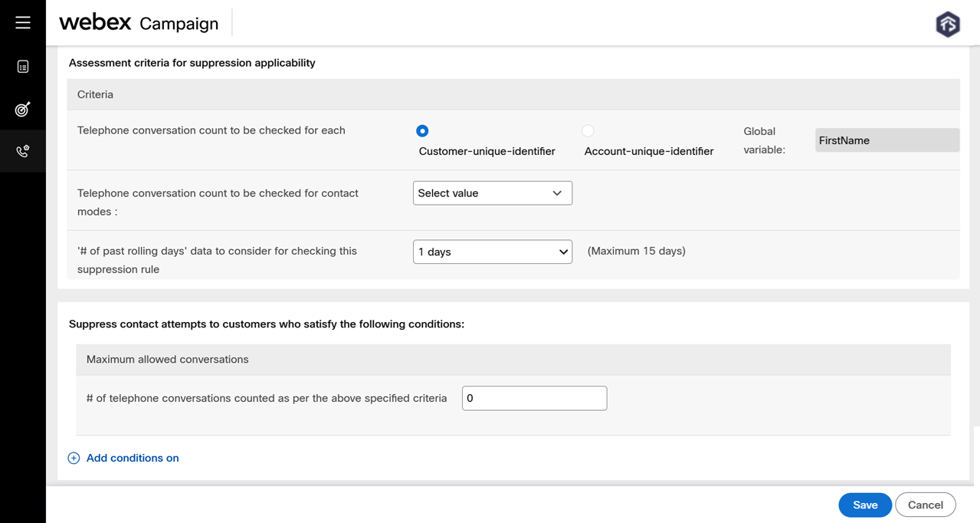Click the Cancel button
The width and height of the screenshot is (980, 523).
pyautogui.click(x=926, y=505)
